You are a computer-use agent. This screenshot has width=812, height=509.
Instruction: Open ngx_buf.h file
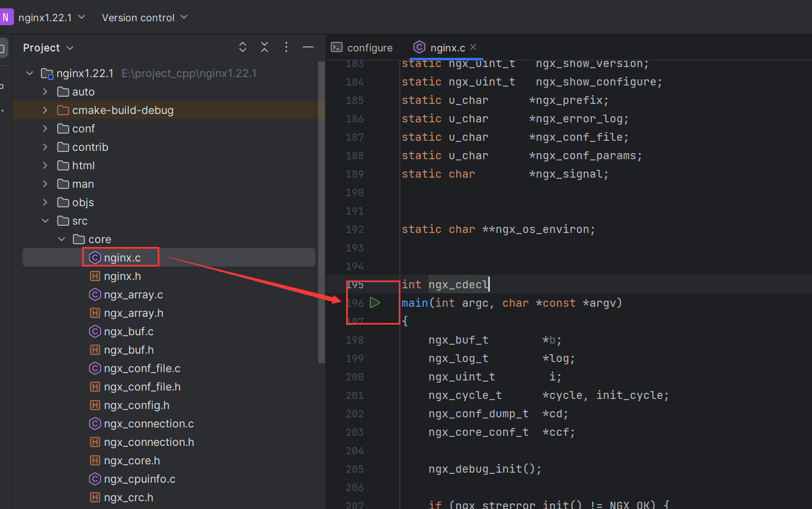(x=129, y=350)
